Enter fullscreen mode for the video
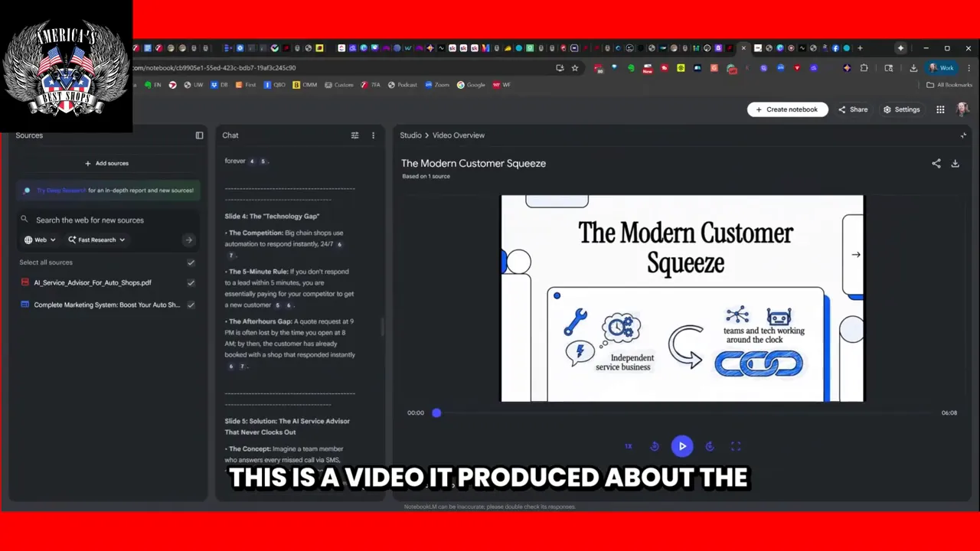 (736, 446)
